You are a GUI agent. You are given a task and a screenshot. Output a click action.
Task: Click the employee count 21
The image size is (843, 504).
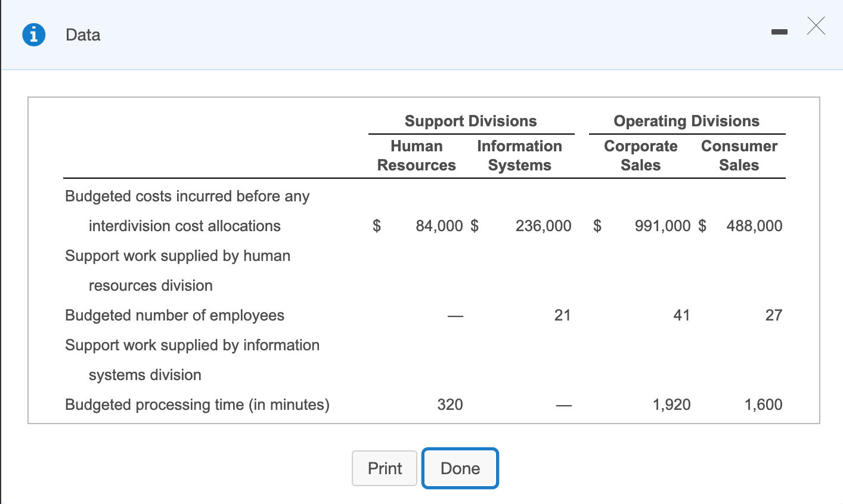click(562, 315)
